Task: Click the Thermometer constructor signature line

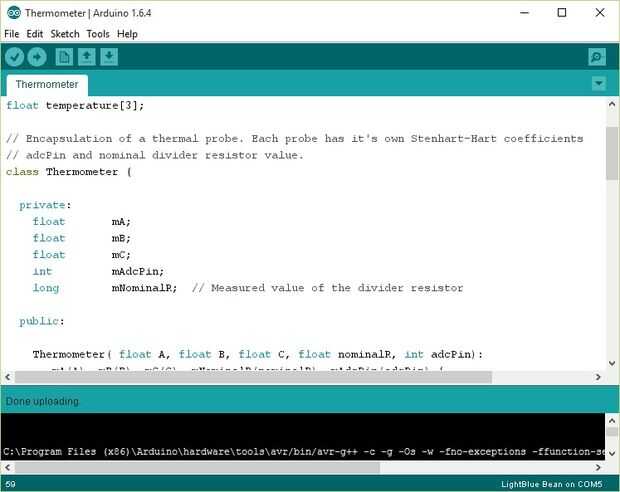Action: 258,354
